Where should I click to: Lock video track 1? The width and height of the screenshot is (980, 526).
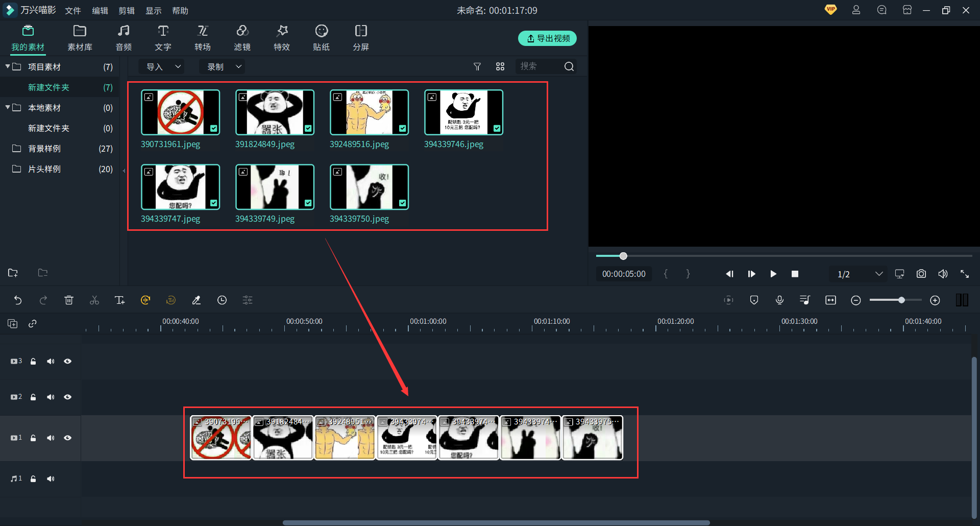click(33, 438)
